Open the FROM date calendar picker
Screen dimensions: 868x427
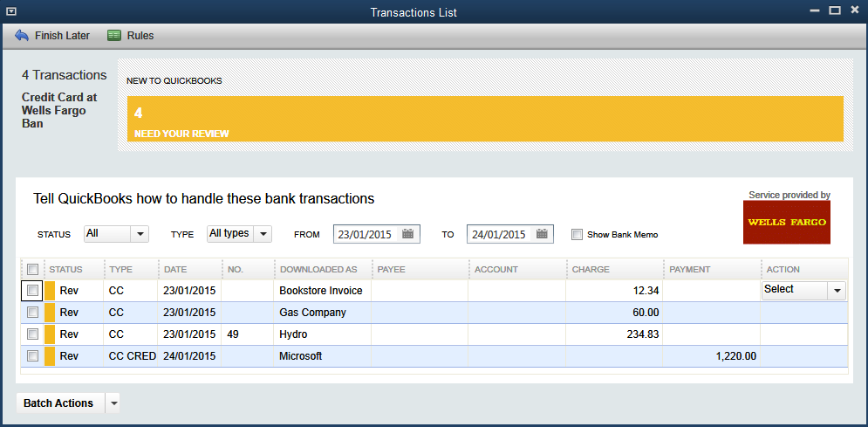point(408,234)
